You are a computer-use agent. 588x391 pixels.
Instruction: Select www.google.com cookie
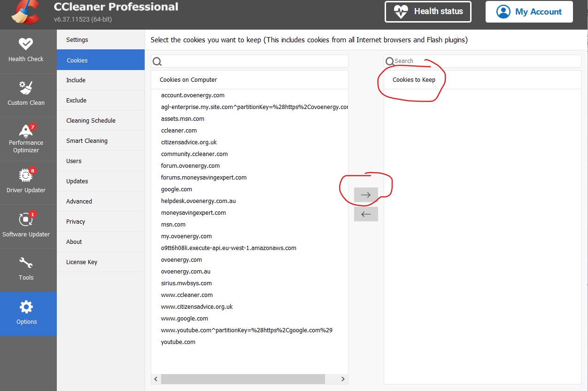point(185,319)
